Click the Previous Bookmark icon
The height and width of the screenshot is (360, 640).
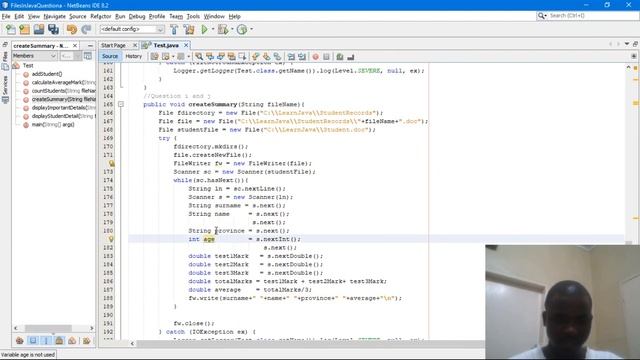click(256, 57)
